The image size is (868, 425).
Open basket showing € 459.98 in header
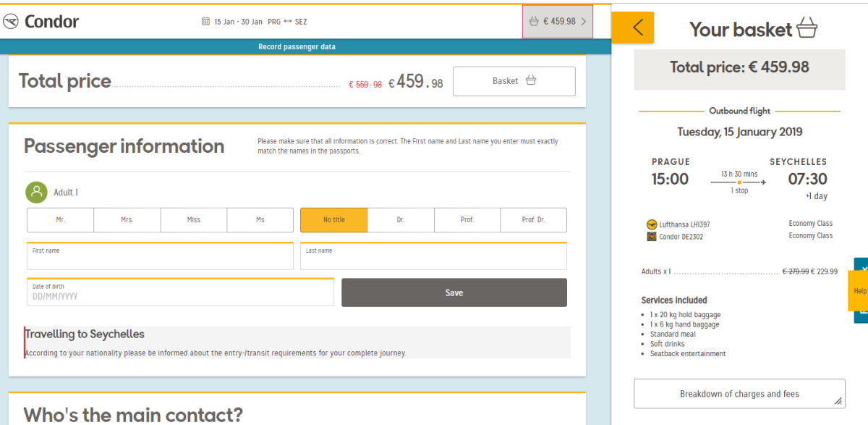(x=558, y=22)
